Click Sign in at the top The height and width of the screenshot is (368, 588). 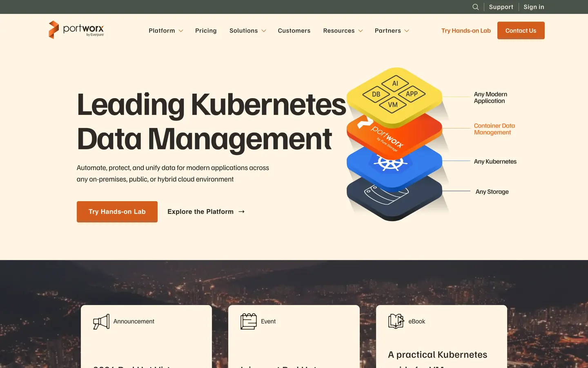534,7
